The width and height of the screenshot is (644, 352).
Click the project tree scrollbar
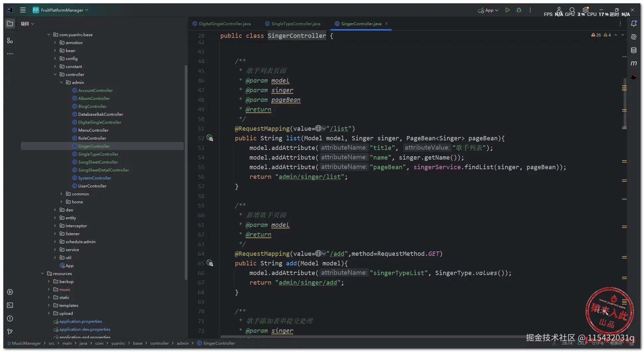pyautogui.click(x=186, y=173)
